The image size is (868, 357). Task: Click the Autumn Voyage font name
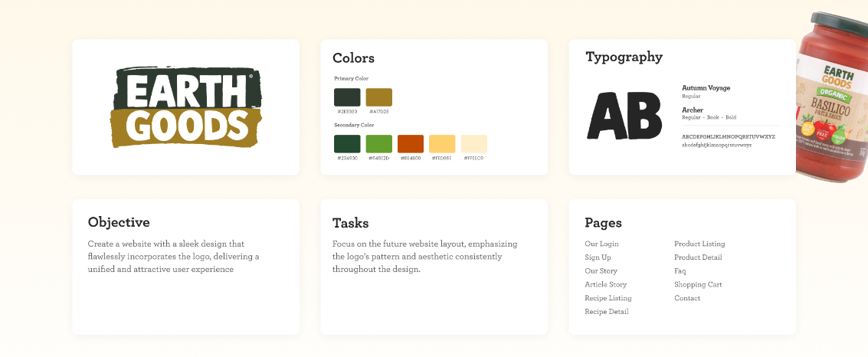[706, 88]
